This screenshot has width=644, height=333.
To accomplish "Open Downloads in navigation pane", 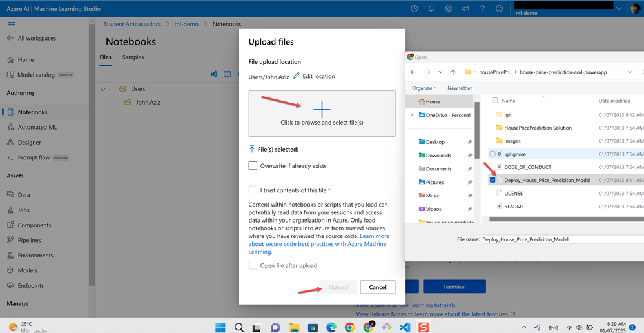I will [x=438, y=156].
